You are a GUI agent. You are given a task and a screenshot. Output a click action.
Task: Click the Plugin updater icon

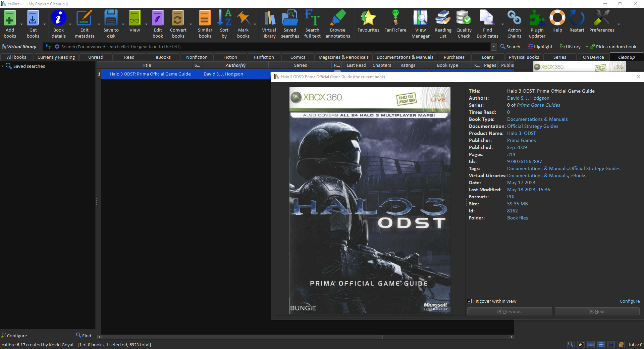tap(537, 18)
